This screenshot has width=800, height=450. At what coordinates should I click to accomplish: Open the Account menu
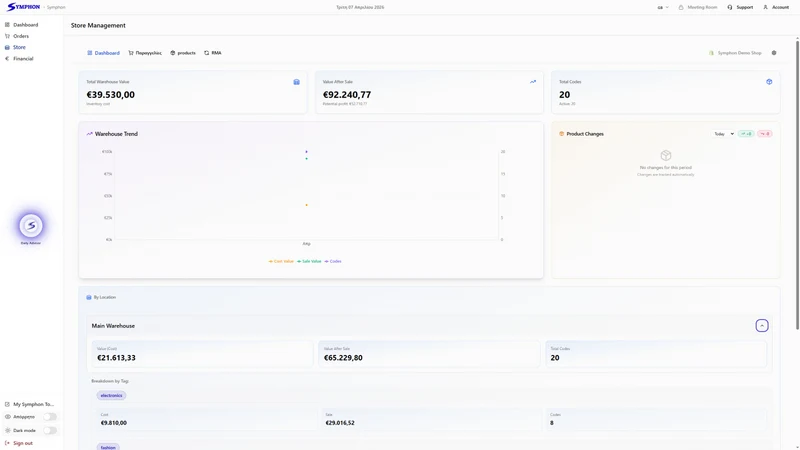pos(780,7)
